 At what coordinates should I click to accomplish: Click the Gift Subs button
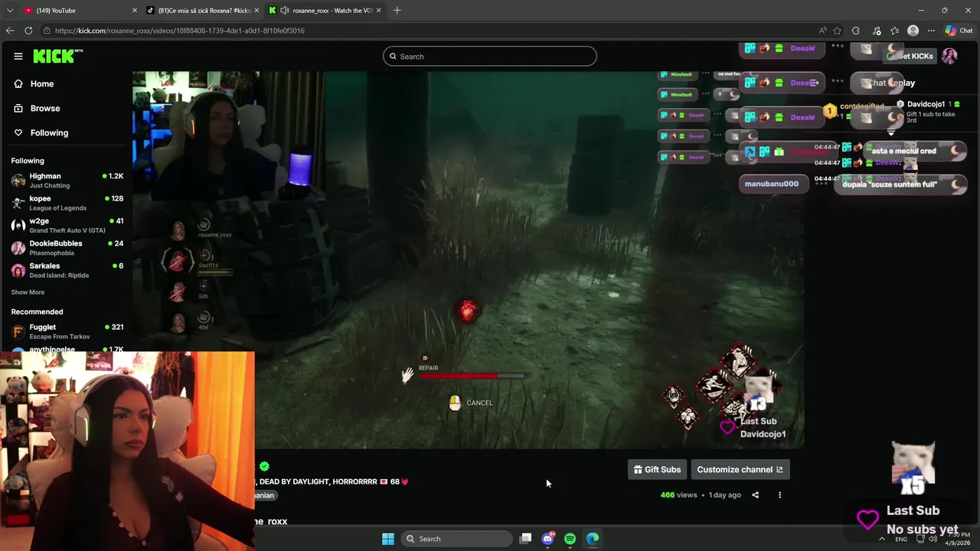[x=657, y=470]
